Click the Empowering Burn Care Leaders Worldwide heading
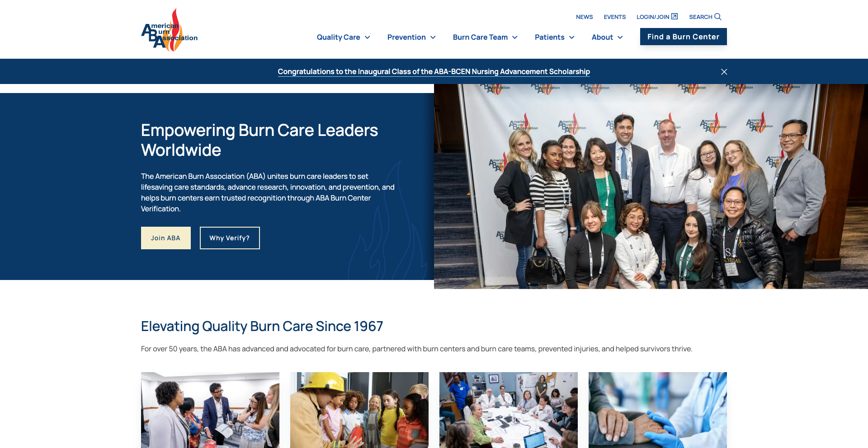 (x=259, y=140)
